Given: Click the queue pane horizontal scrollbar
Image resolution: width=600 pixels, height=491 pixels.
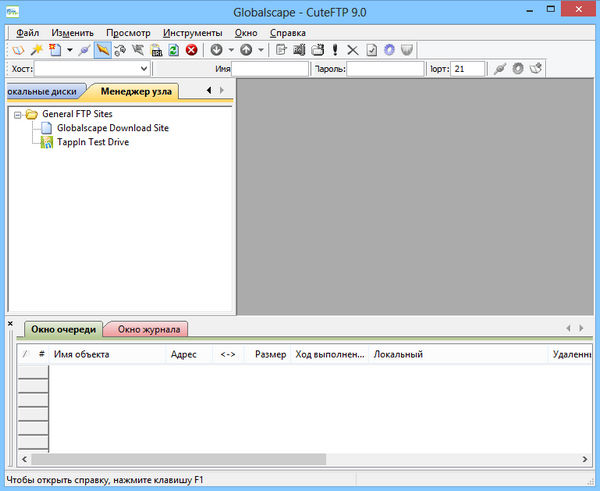Looking at the screenshot, I should coord(190,459).
